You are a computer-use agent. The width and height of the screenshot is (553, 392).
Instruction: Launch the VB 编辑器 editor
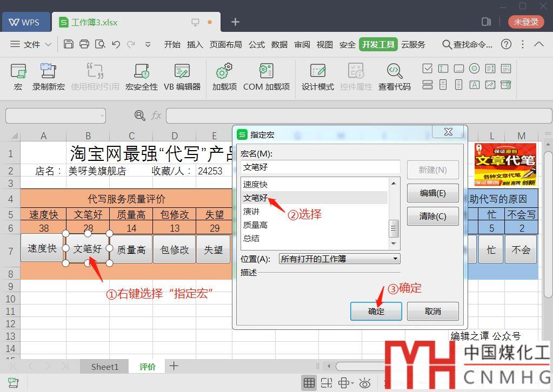click(x=182, y=77)
